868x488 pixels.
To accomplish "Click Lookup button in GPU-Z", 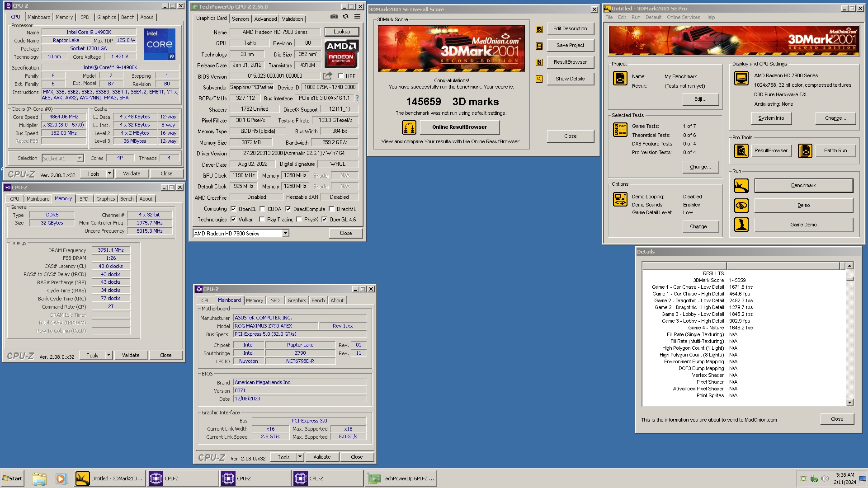I will tap(342, 32).
